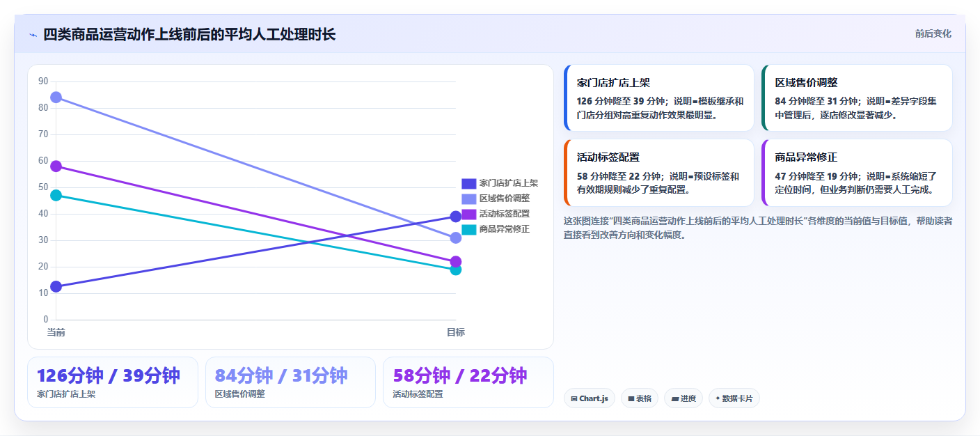Click 活动标签配置 caption under 58分钟
Screen dimensions: 980x436
418,394
